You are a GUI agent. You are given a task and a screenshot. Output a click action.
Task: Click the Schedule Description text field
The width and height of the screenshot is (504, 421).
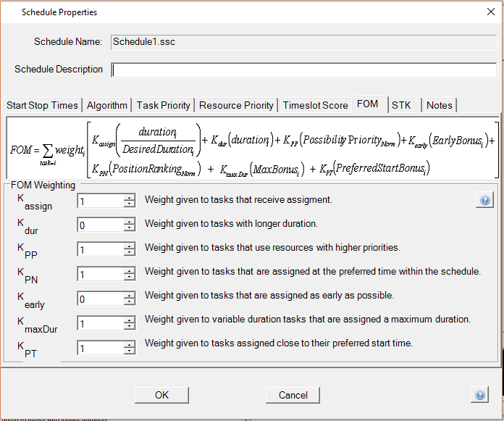pyautogui.click(x=304, y=70)
